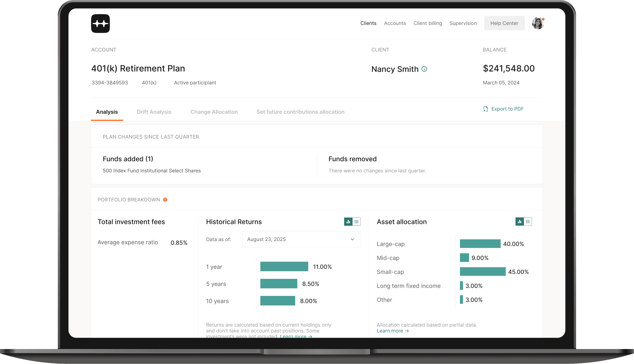Click the 500 Index Fund Institutional Select Shares entry
This screenshot has width=634, height=364.
(x=152, y=171)
